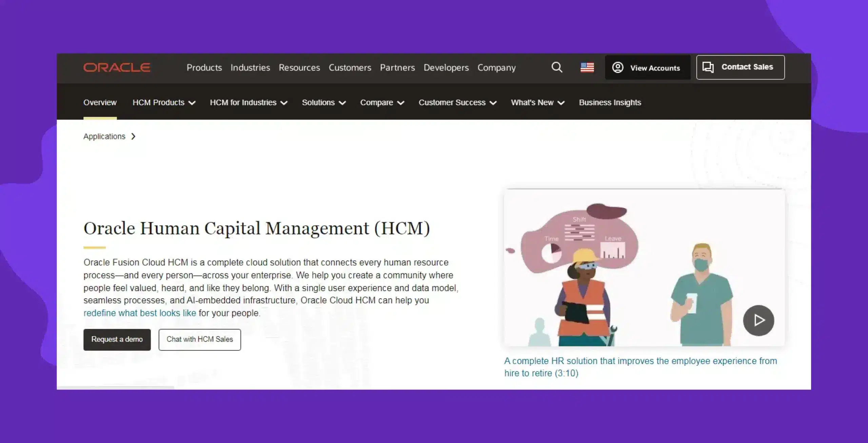Open the Partners menu
The height and width of the screenshot is (443, 868).
397,67
